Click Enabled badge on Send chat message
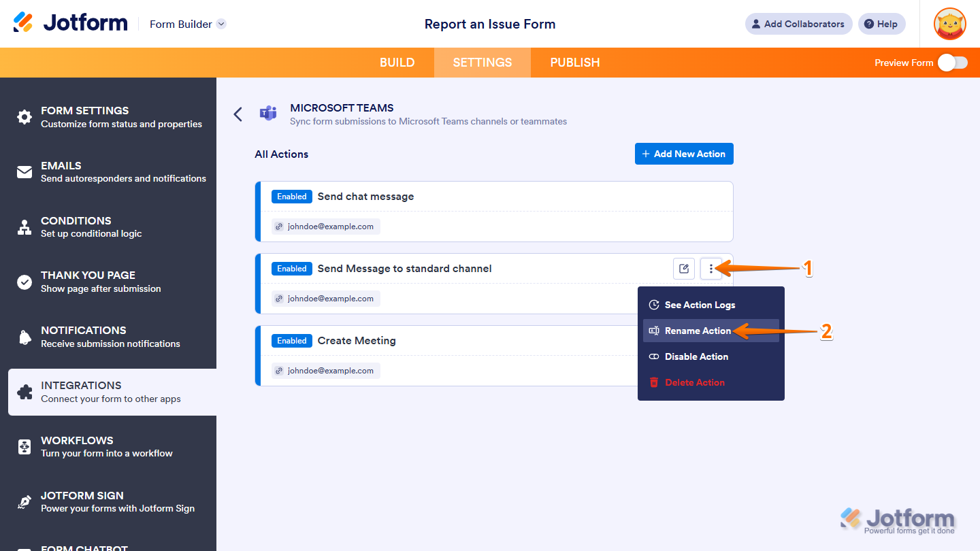The width and height of the screenshot is (980, 551). pyautogui.click(x=291, y=196)
